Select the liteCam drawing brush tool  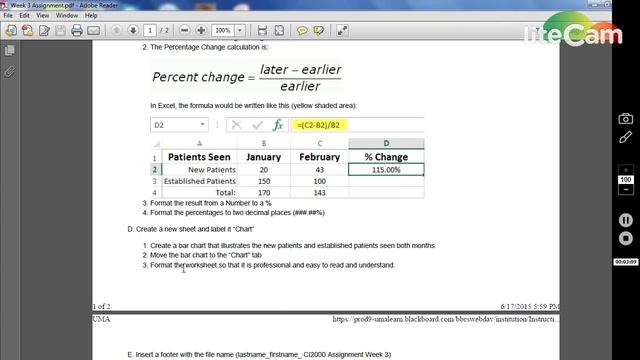[625, 137]
